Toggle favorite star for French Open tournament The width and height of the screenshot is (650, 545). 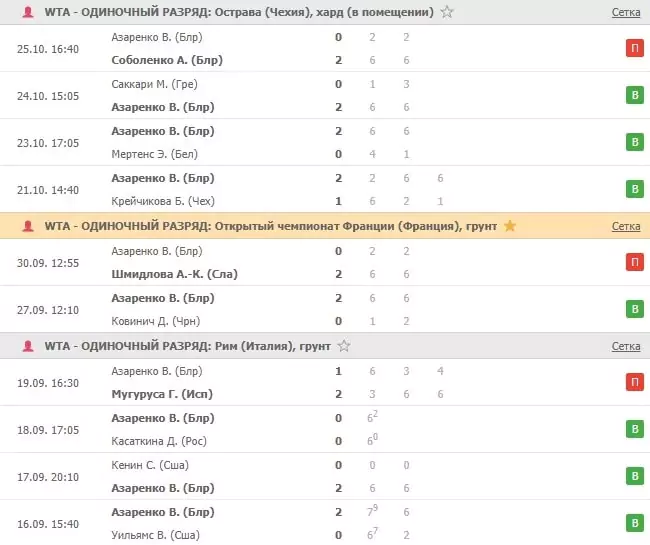tap(509, 226)
